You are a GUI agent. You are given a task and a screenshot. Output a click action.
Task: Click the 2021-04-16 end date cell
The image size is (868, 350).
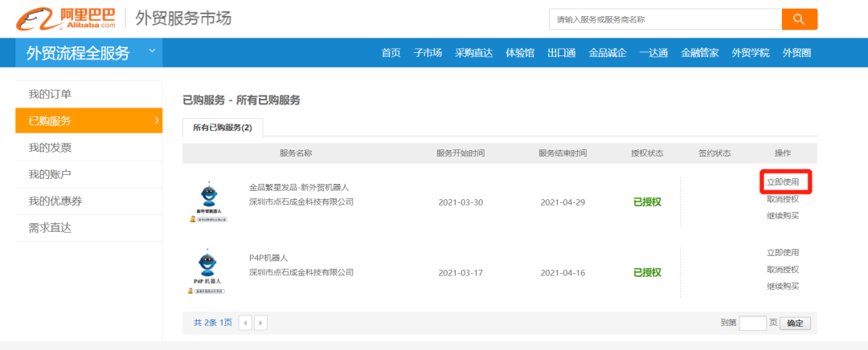(563, 273)
